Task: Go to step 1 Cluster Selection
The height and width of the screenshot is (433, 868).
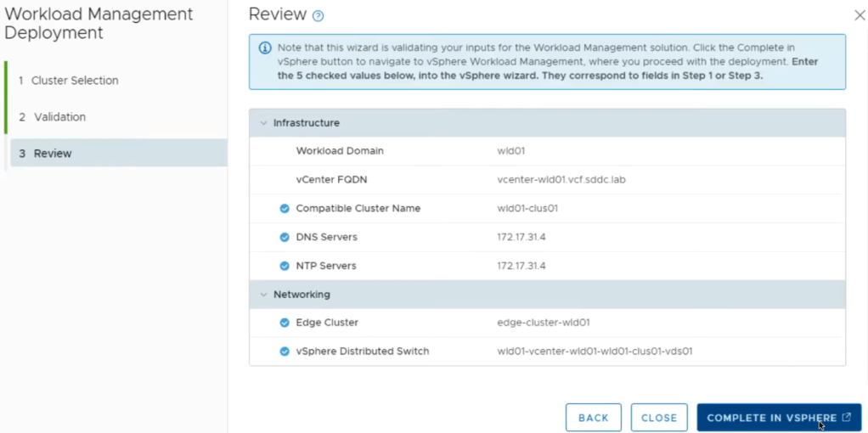Action: [75, 81]
